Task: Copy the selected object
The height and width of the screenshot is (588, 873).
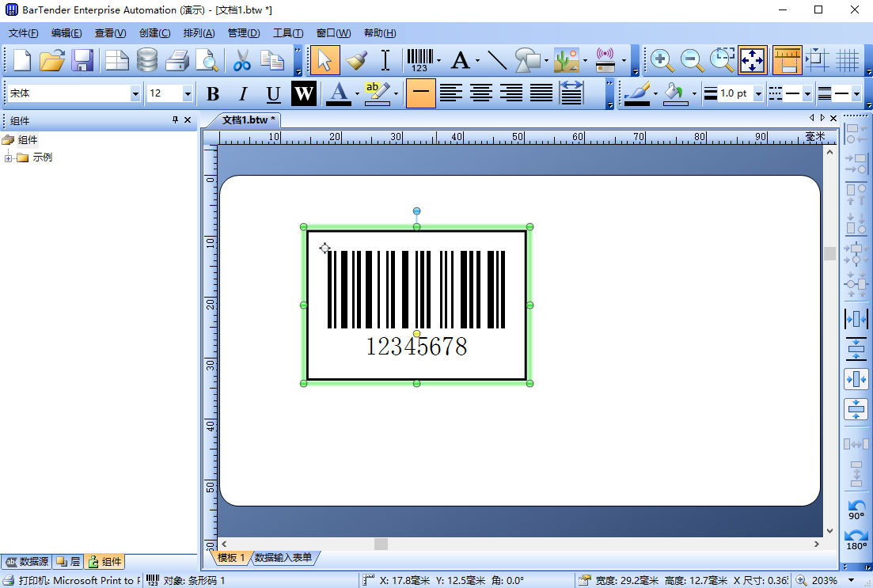Action: tap(272, 60)
